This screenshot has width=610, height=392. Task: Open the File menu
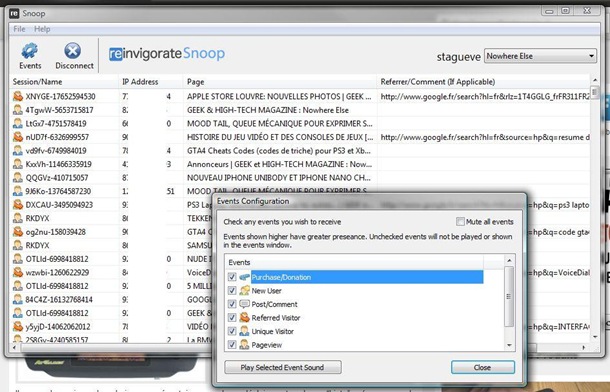pyautogui.click(x=19, y=29)
